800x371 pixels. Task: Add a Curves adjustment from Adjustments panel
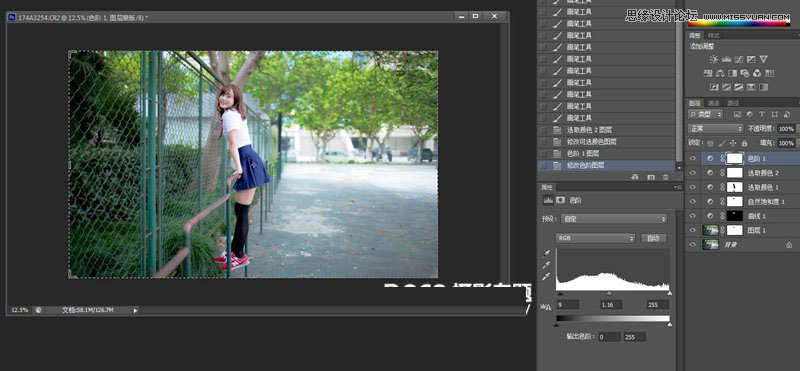[739, 60]
